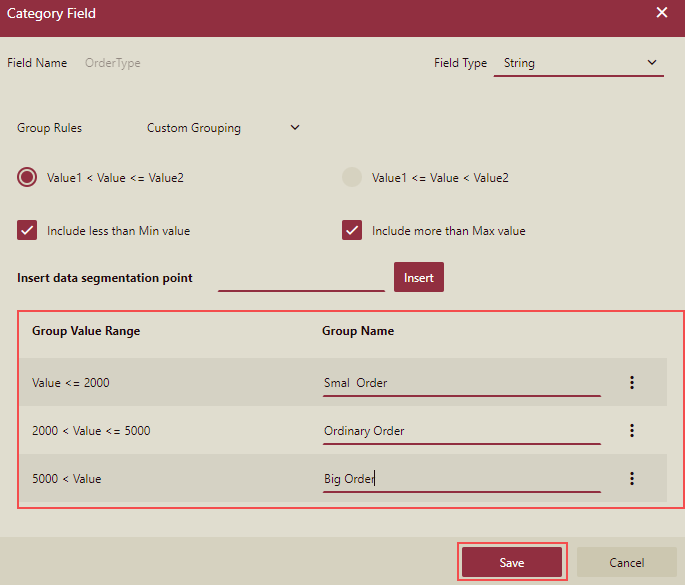Toggle Include more than Max value checkbox
Viewport: 685px width, 585px height.
point(352,230)
